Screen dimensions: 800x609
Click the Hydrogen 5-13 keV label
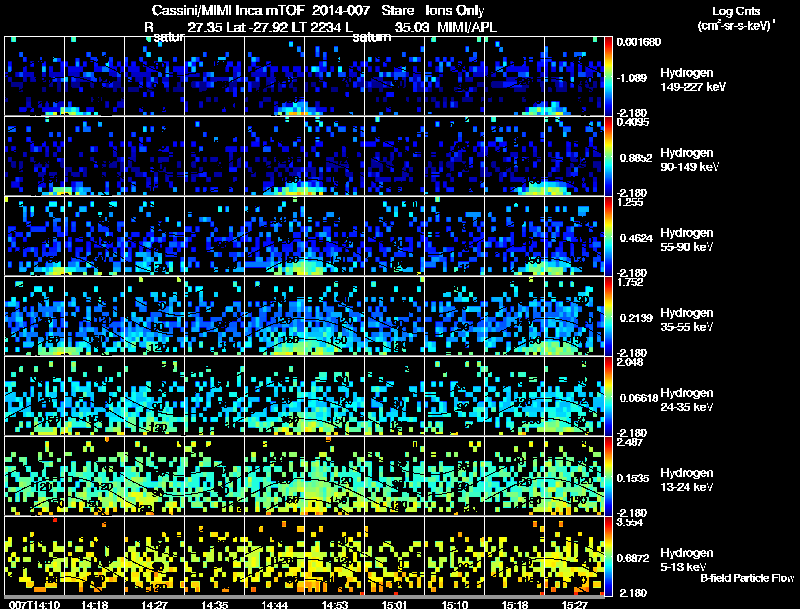[x=687, y=560]
